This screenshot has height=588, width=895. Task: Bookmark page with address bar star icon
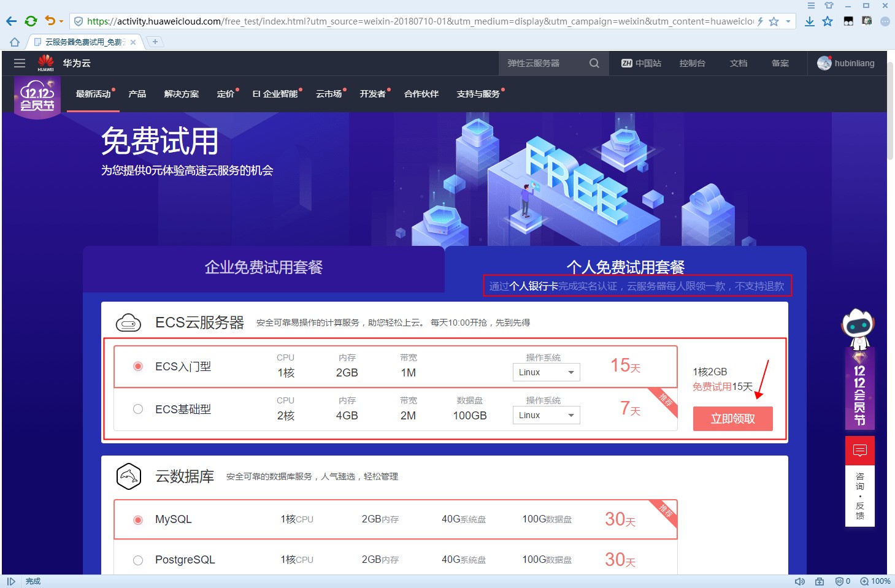pos(774,21)
